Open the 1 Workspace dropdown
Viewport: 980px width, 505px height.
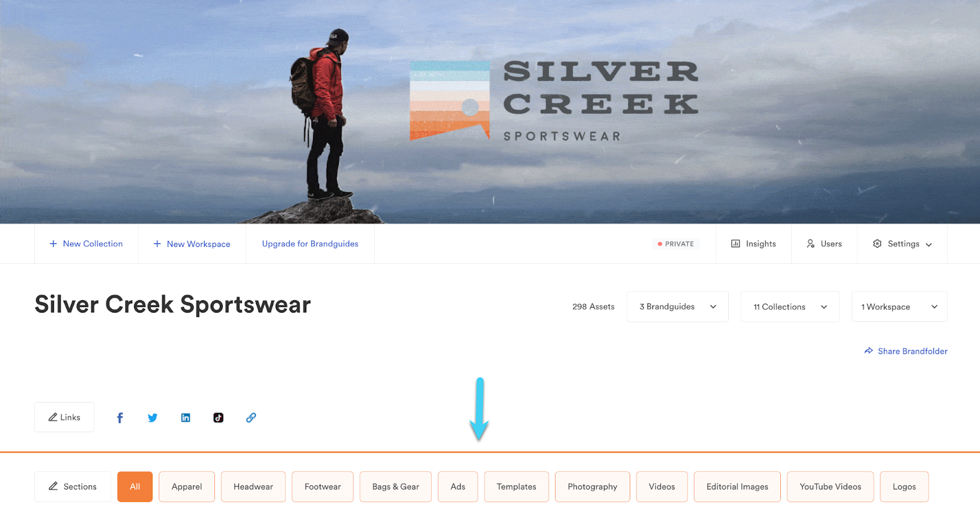point(899,306)
